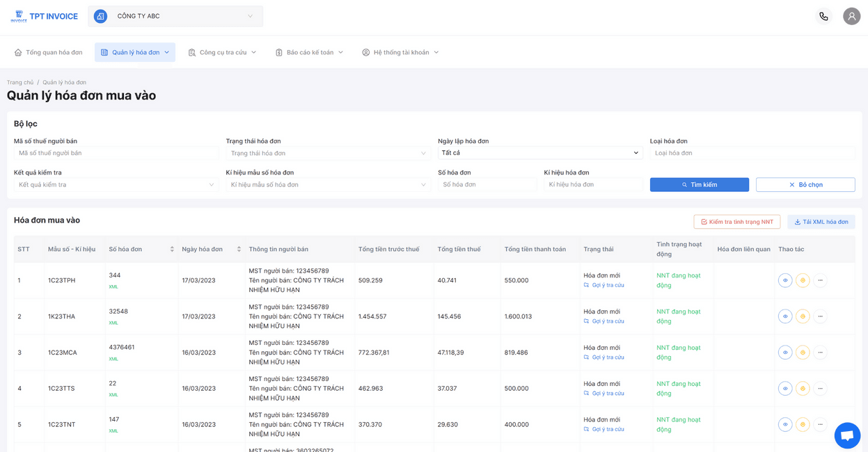The image size is (868, 452).
Task: Expand the Quản lý hóa đơn menu
Action: click(135, 52)
